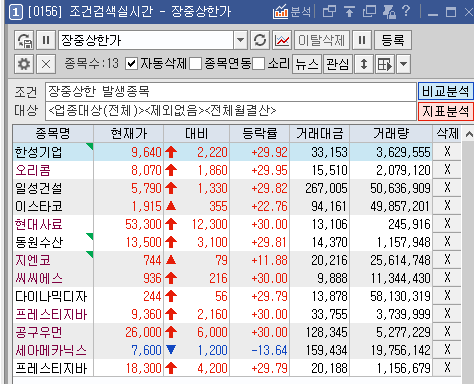The width and height of the screenshot is (474, 384).
Task: Click the 이탈삭제 button
Action: (322, 40)
